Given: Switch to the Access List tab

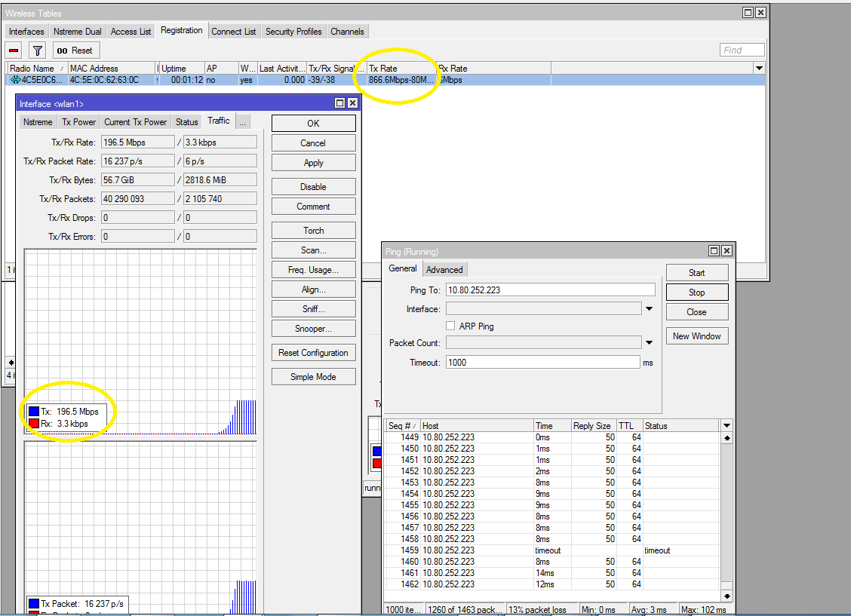Looking at the screenshot, I should click(131, 32).
